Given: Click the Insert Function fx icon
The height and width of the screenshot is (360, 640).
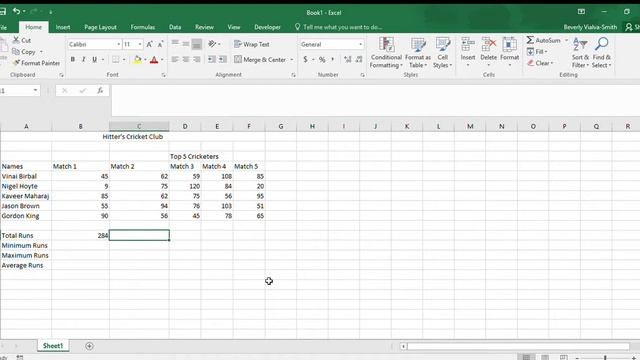Looking at the screenshot, I should coord(100,90).
